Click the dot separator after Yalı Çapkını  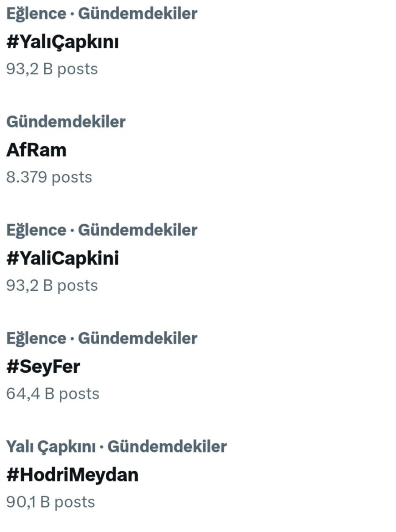coord(101,447)
